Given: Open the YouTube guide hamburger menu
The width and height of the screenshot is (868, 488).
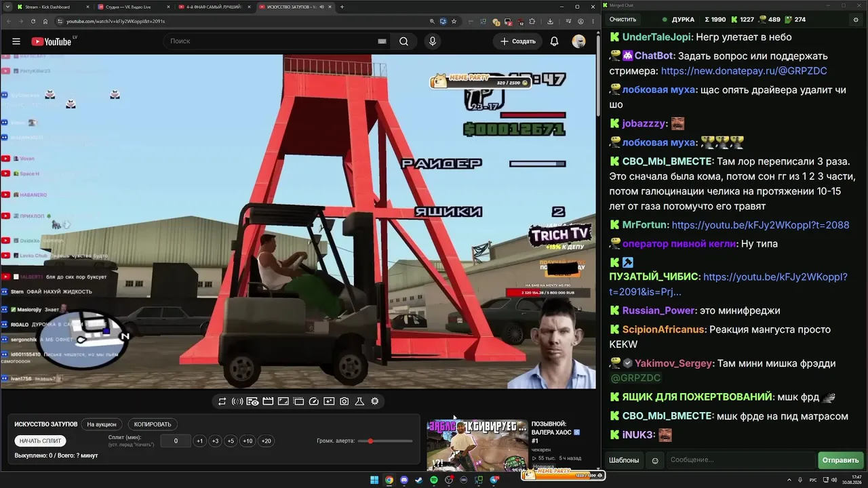Looking at the screenshot, I should tap(16, 41).
